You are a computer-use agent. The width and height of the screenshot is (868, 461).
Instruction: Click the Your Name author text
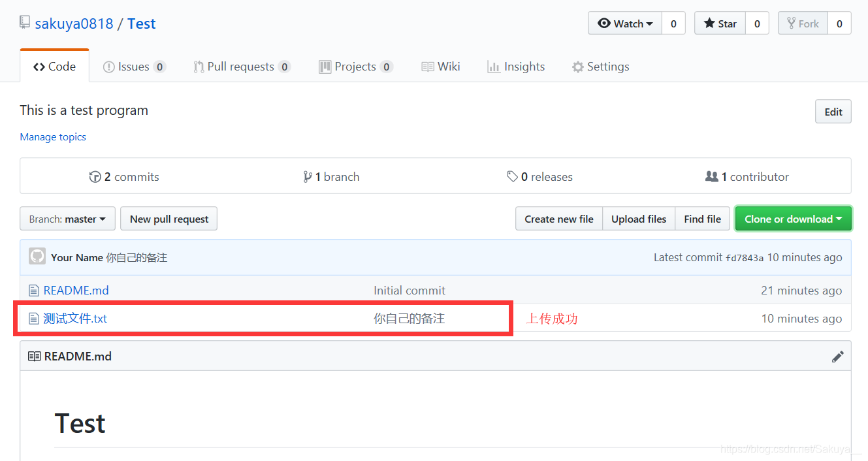coord(77,257)
